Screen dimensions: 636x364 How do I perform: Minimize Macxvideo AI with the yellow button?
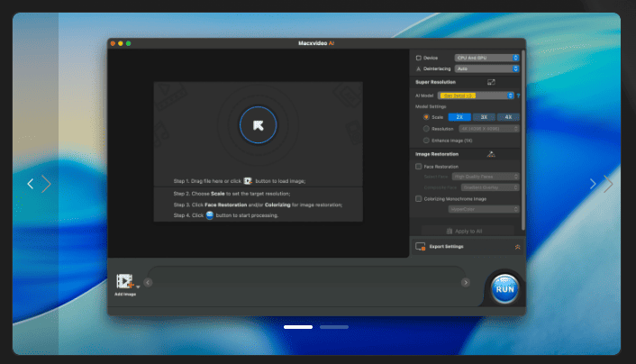pos(121,43)
